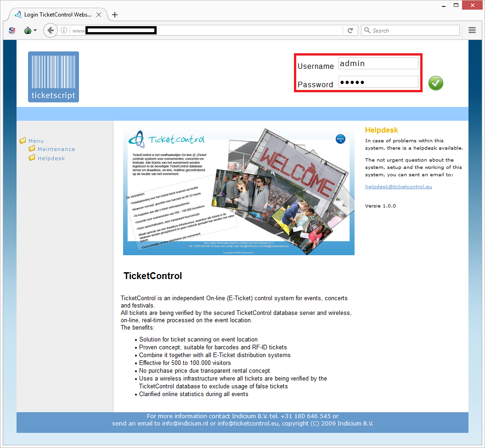Click the magnifier icon in the Search box
Image resolution: width=485 pixels, height=448 pixels.
[x=367, y=30]
